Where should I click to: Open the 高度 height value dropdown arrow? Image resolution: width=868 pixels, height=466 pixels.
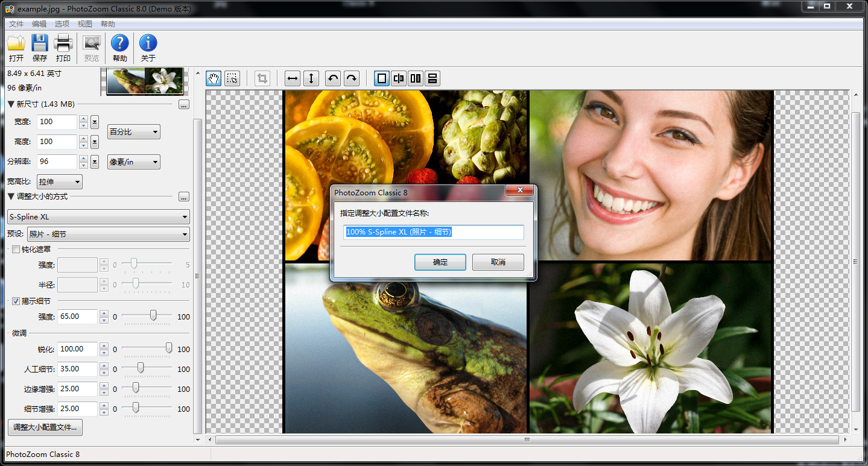point(95,142)
